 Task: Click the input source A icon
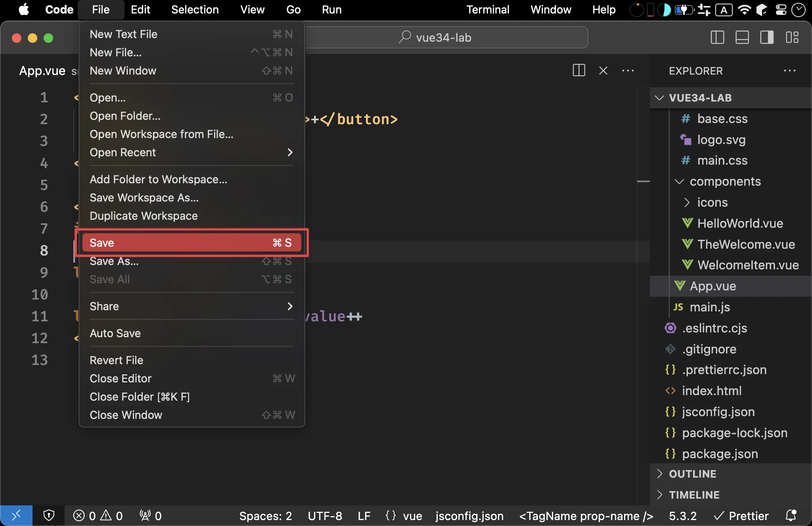point(724,10)
